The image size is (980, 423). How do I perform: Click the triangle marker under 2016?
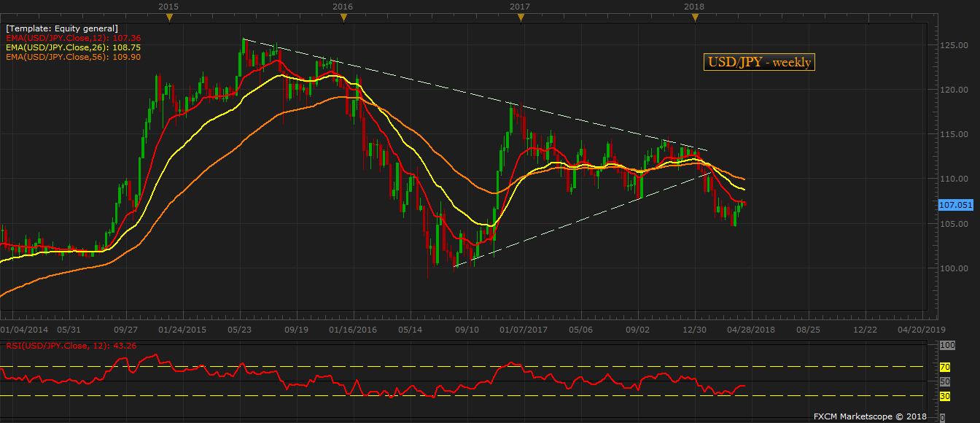click(345, 18)
